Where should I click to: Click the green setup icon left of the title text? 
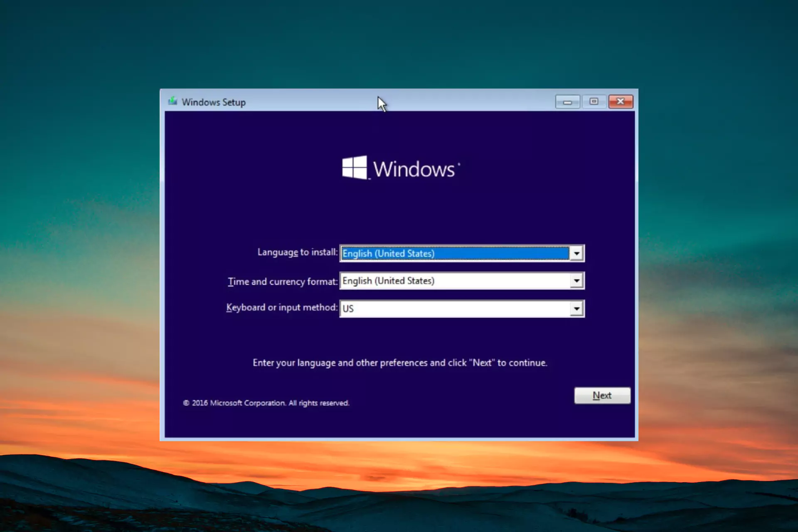click(x=173, y=101)
